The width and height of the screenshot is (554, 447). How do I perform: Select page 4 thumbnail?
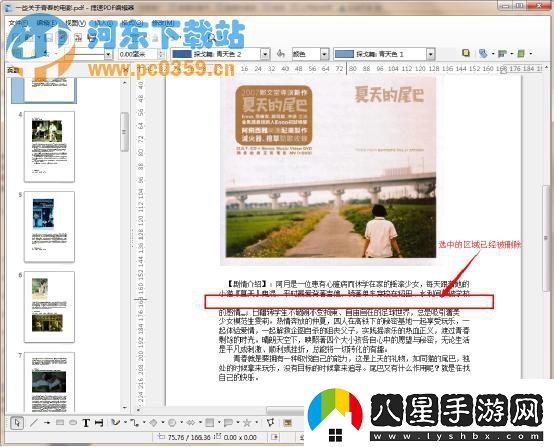pyautogui.click(x=49, y=146)
